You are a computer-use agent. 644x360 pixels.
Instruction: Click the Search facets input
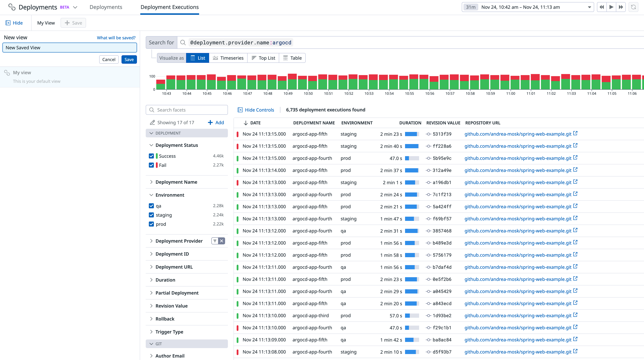coord(187,110)
